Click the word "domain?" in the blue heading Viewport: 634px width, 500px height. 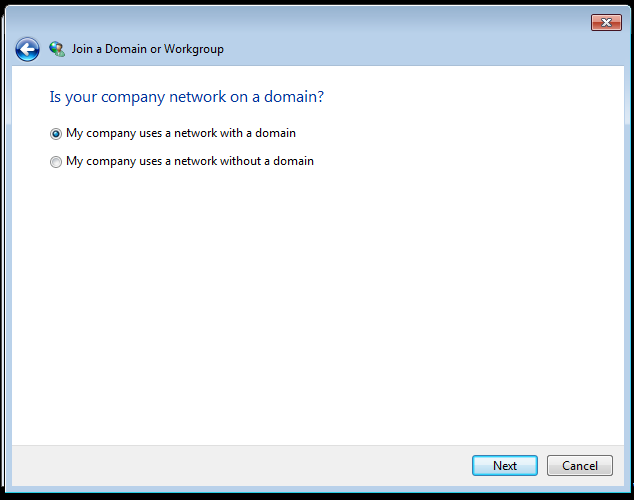[x=295, y=97]
